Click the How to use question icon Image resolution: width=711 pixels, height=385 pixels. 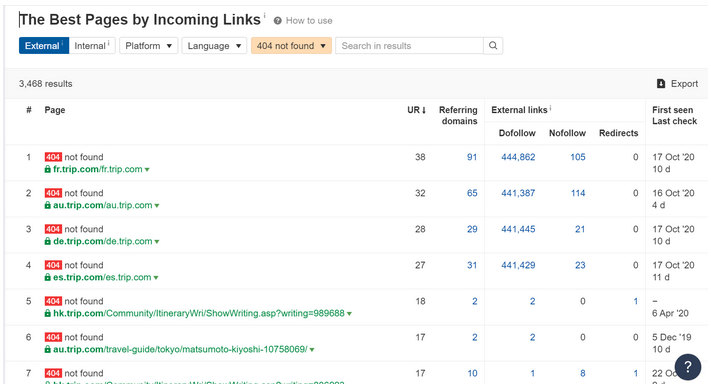point(278,21)
